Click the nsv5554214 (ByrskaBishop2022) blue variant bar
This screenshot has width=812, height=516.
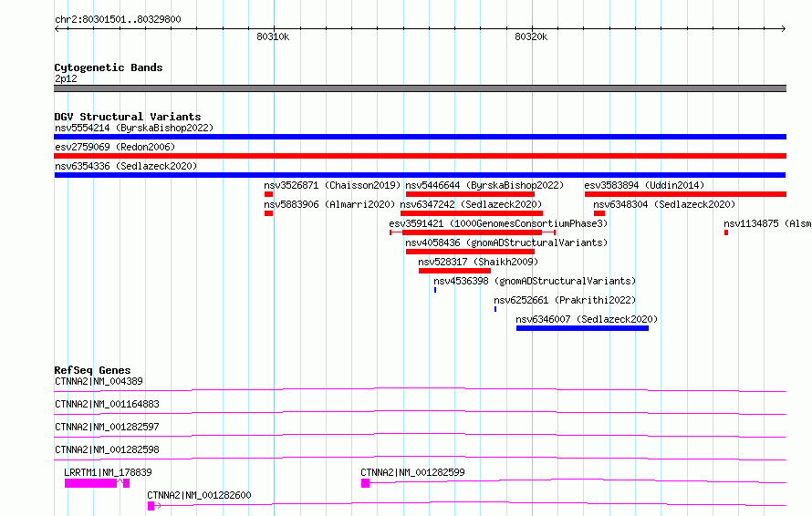[x=420, y=137]
